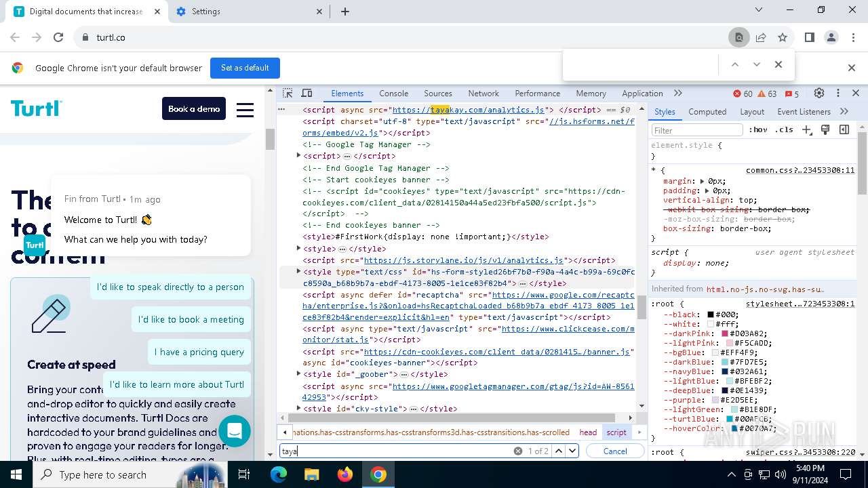Bookmark this page with star icon
The width and height of the screenshot is (868, 488).
tap(783, 37)
